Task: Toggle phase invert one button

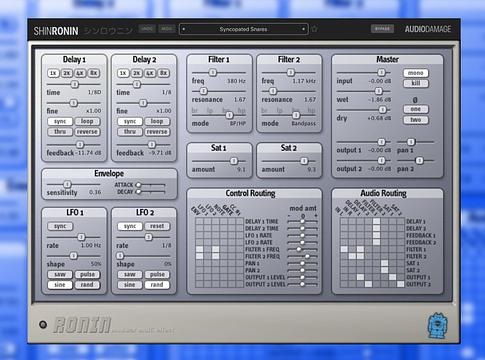Action: [416, 109]
